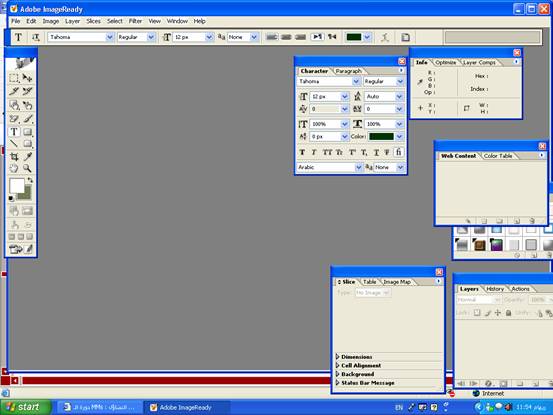
Task: Open anti-aliasing None dropdown in options bar
Action: pyautogui.click(x=254, y=37)
